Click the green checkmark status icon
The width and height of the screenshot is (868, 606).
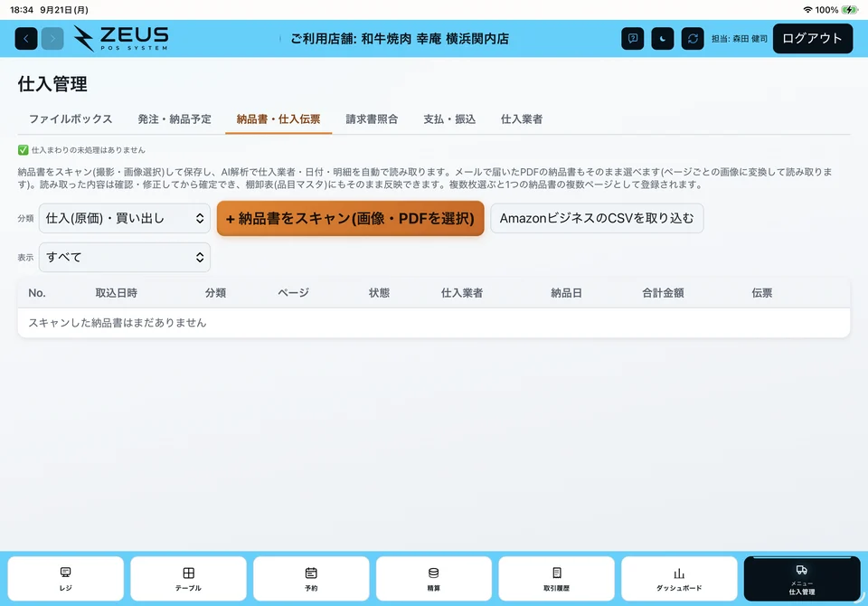23,150
